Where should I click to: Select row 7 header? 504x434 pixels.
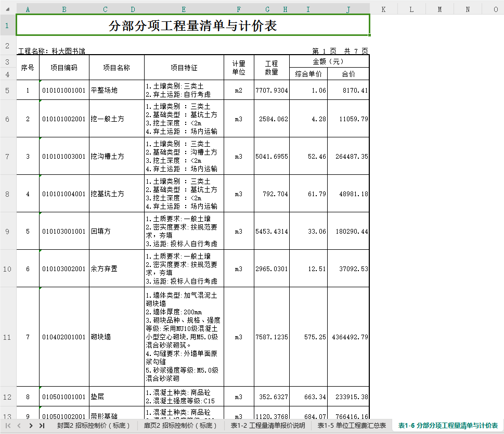point(7,156)
